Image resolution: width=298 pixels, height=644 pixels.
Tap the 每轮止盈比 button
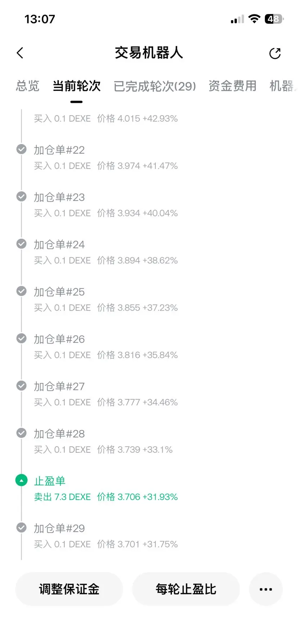(186, 589)
